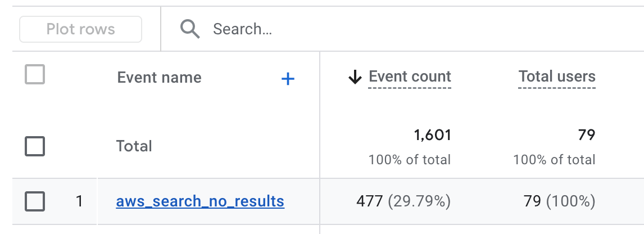
Task: Sort table by Event count header
Action: coord(410,77)
